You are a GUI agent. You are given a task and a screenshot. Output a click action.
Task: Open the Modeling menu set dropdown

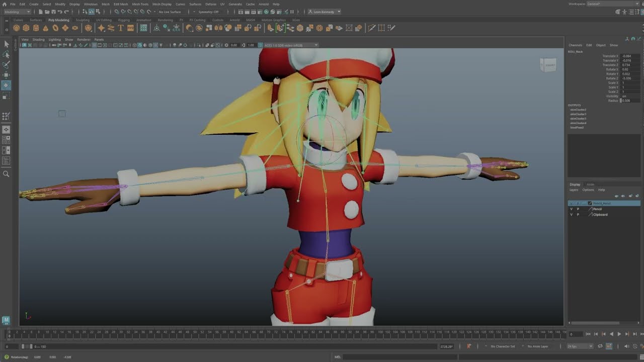pos(17,12)
